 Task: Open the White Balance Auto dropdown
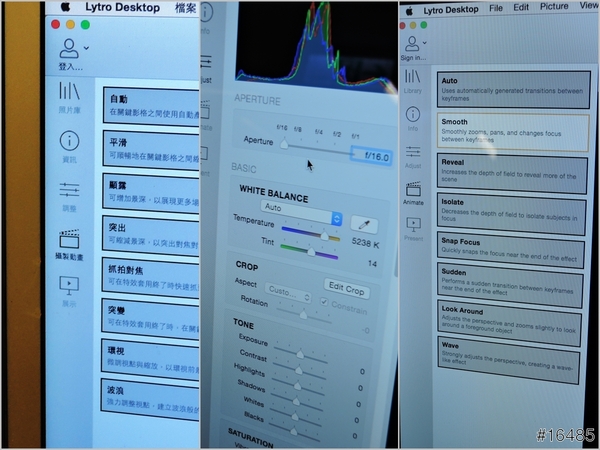point(301,213)
